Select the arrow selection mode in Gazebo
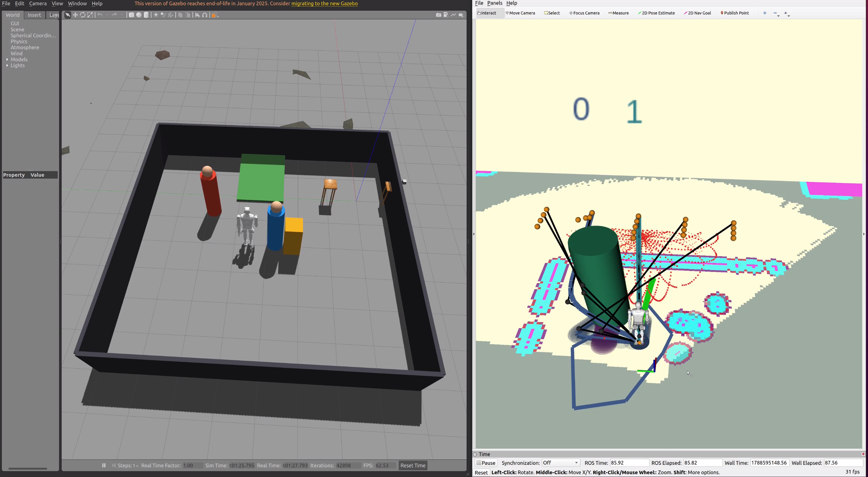This screenshot has width=868, height=477. tap(68, 15)
